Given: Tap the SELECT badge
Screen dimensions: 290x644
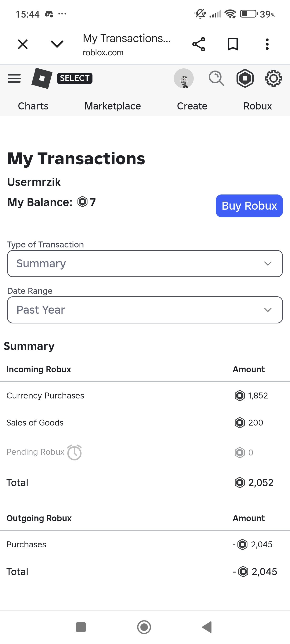Looking at the screenshot, I should 75,78.
